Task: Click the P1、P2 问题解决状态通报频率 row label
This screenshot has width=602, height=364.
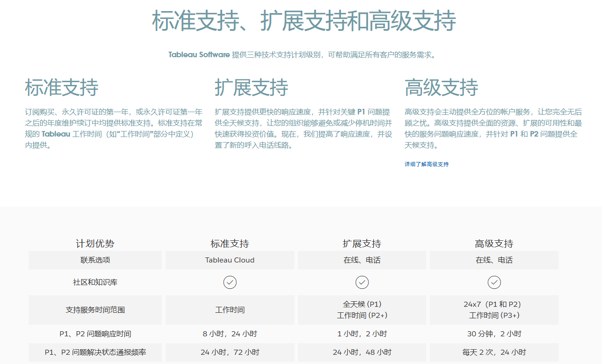Action: pos(95,352)
